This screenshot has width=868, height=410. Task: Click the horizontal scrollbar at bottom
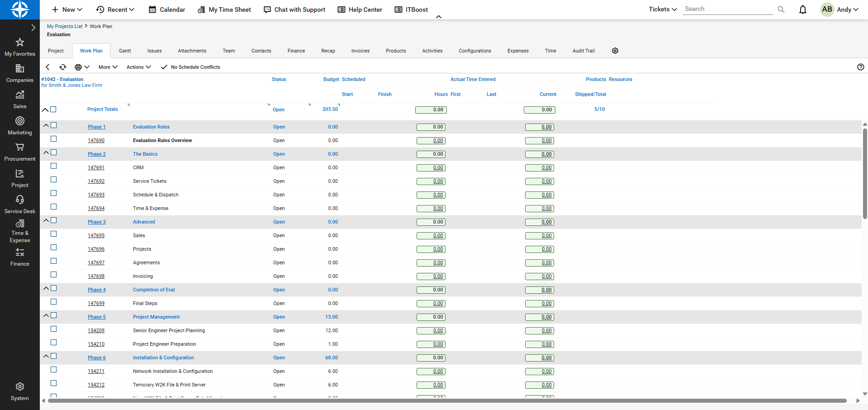(447, 400)
